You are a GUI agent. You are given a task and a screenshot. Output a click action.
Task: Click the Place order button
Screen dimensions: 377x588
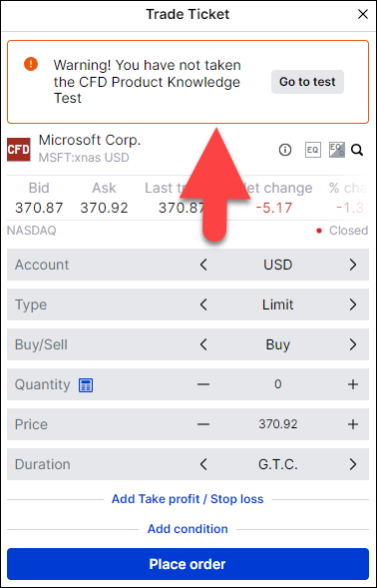coord(188,564)
